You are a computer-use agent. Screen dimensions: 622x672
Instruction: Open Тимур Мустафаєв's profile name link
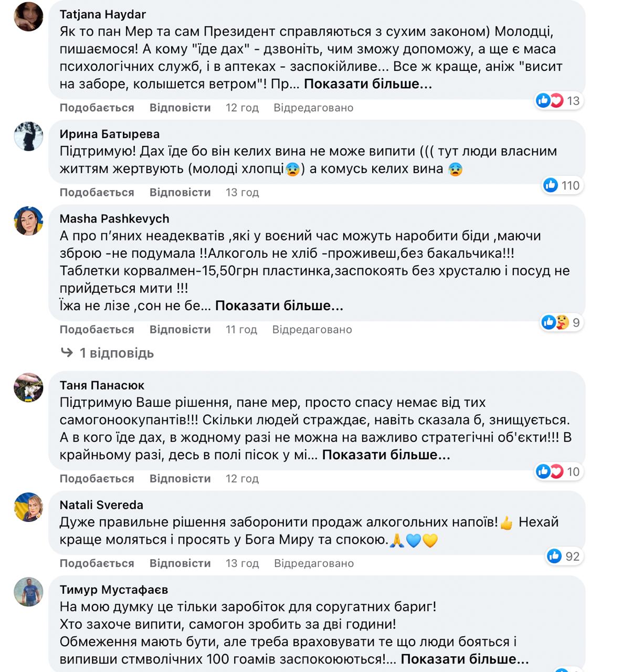(x=113, y=590)
